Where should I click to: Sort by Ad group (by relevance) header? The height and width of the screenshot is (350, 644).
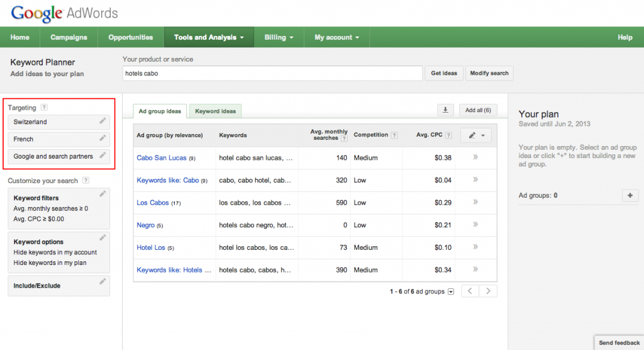point(170,135)
